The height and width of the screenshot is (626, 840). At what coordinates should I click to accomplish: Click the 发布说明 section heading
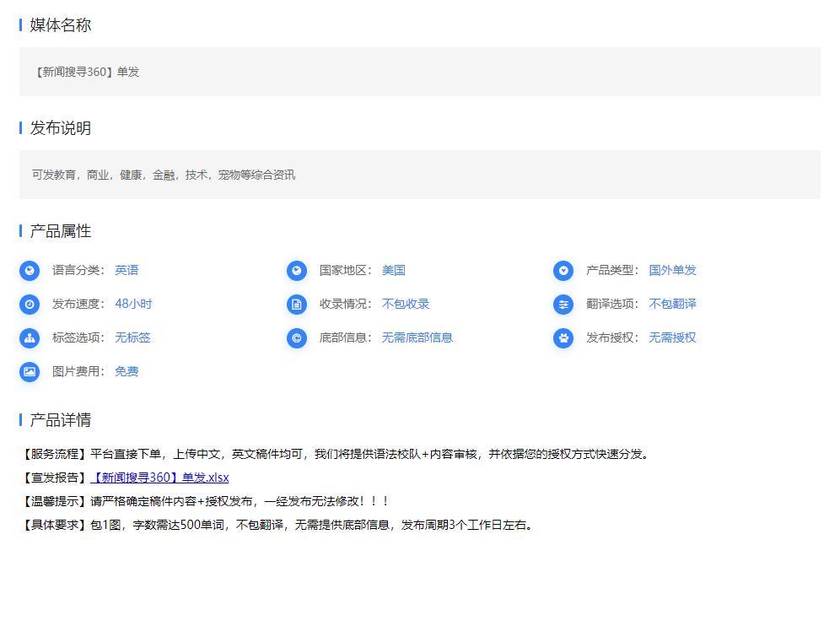(60, 128)
